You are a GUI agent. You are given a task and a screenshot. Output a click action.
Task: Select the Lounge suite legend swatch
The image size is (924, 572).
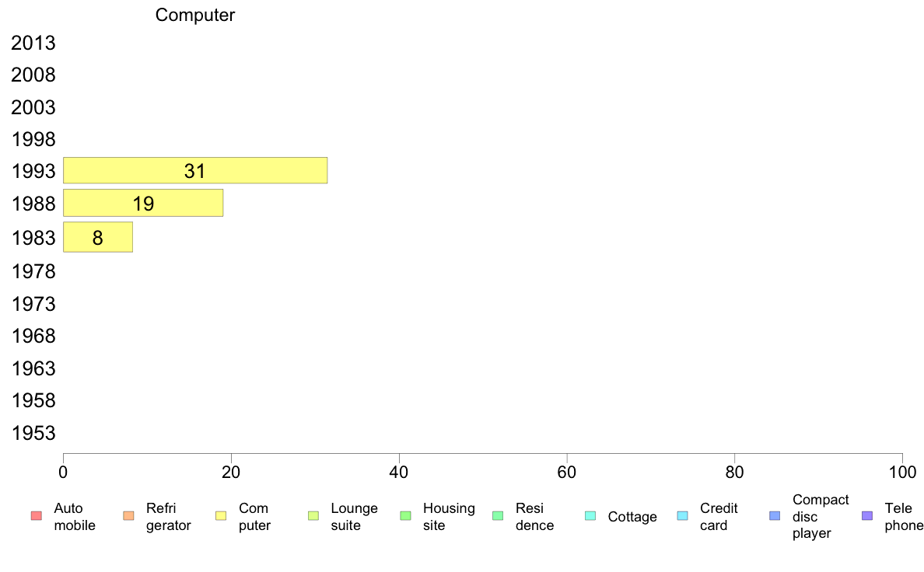pos(313,516)
